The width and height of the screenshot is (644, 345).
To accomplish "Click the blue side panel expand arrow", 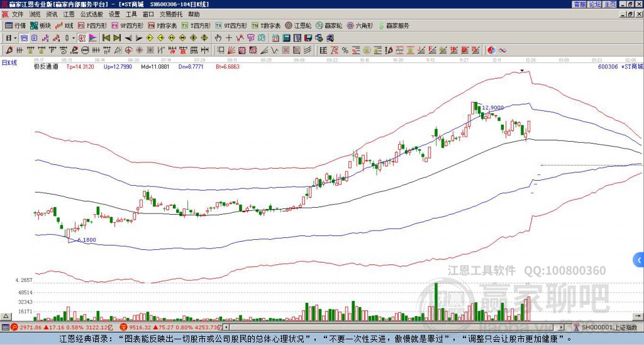I will click(639, 260).
